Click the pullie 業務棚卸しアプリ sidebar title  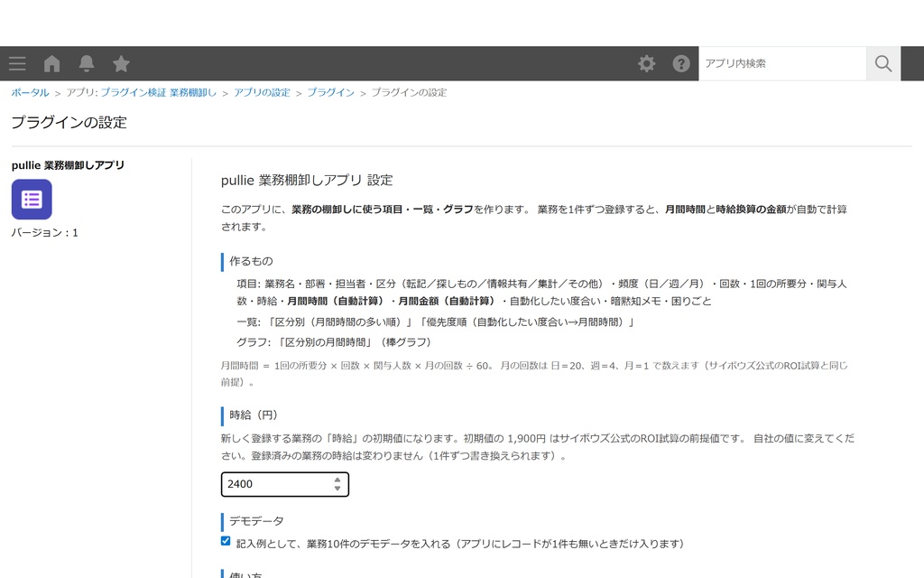pos(68,165)
